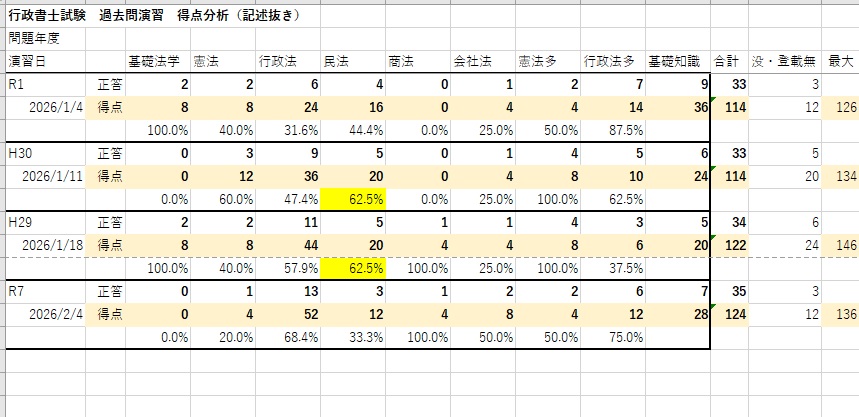This screenshot has width=859, height=417.
Task: Click the 問題年度 label cell
Action: click(35, 38)
